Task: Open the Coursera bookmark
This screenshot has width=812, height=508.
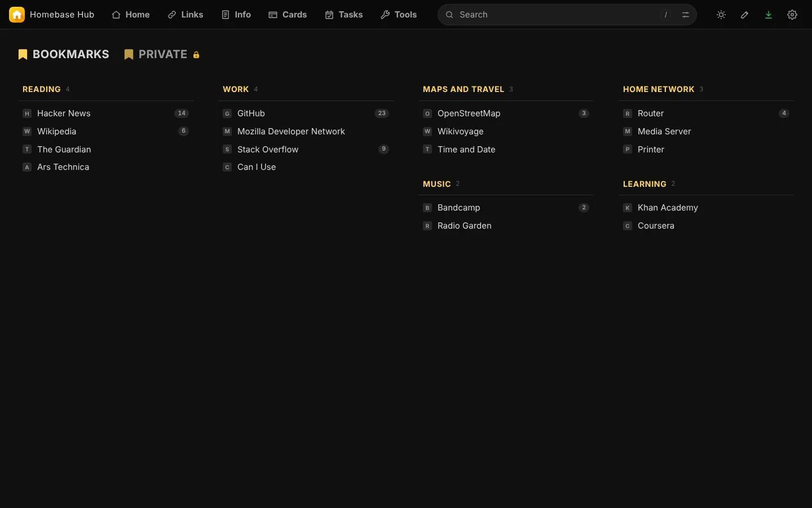Action: (x=707, y=226)
